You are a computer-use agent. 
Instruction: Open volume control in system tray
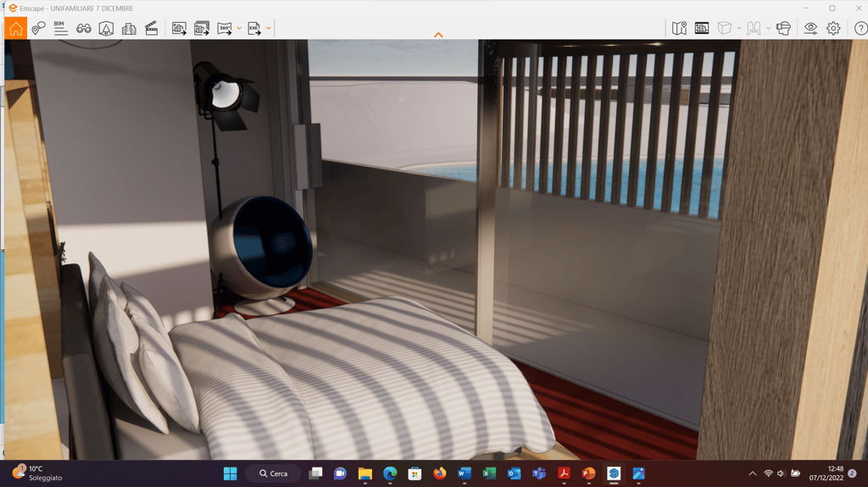(x=781, y=473)
